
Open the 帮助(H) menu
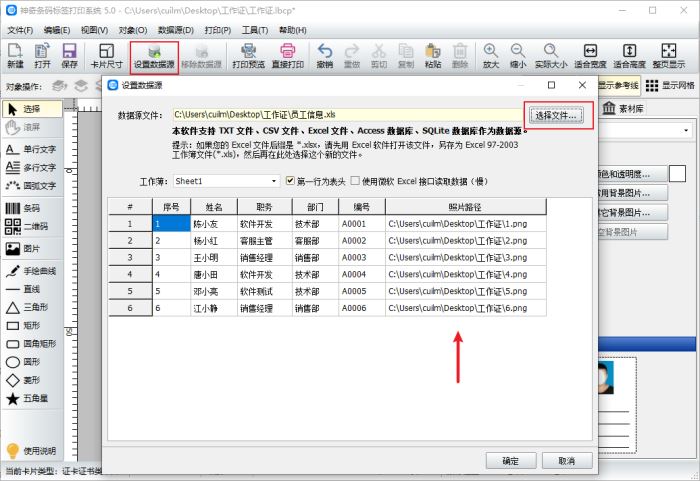[292, 30]
